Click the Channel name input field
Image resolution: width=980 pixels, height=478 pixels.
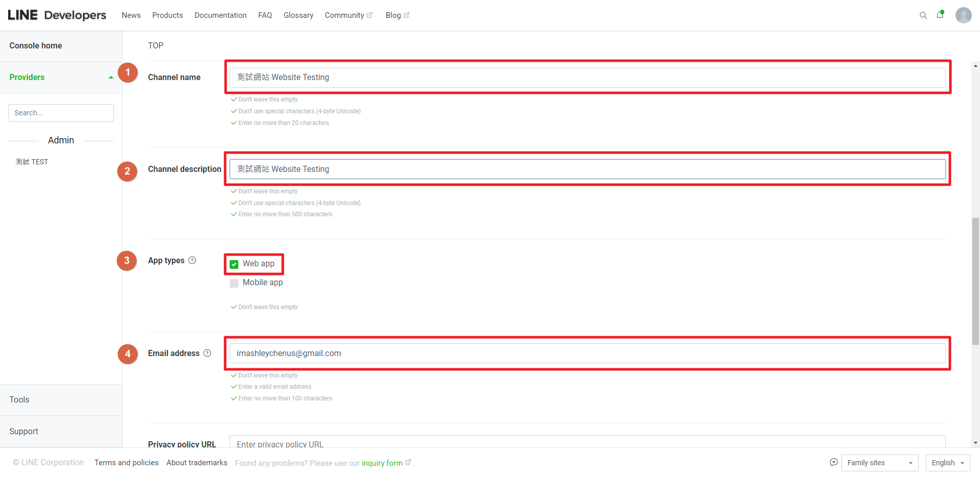click(587, 78)
